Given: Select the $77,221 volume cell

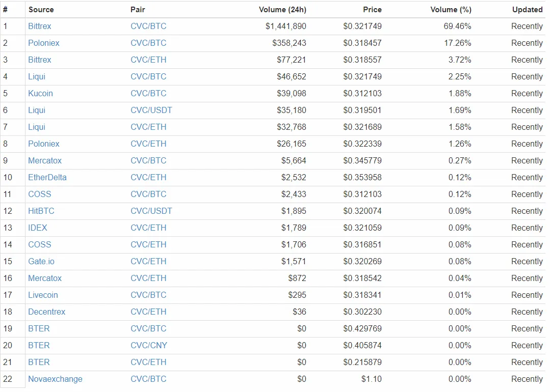Looking at the screenshot, I should click(291, 60).
